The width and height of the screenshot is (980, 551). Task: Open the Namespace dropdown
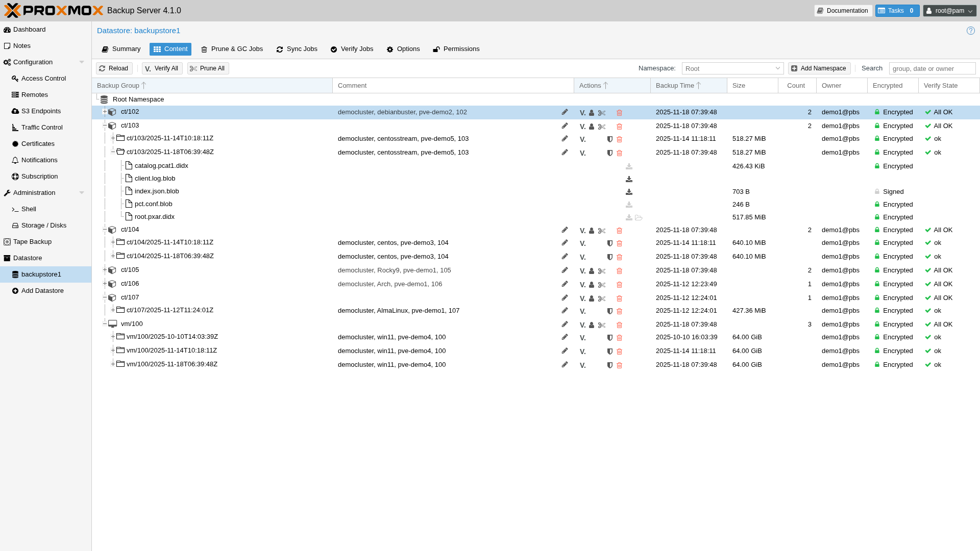coord(776,68)
